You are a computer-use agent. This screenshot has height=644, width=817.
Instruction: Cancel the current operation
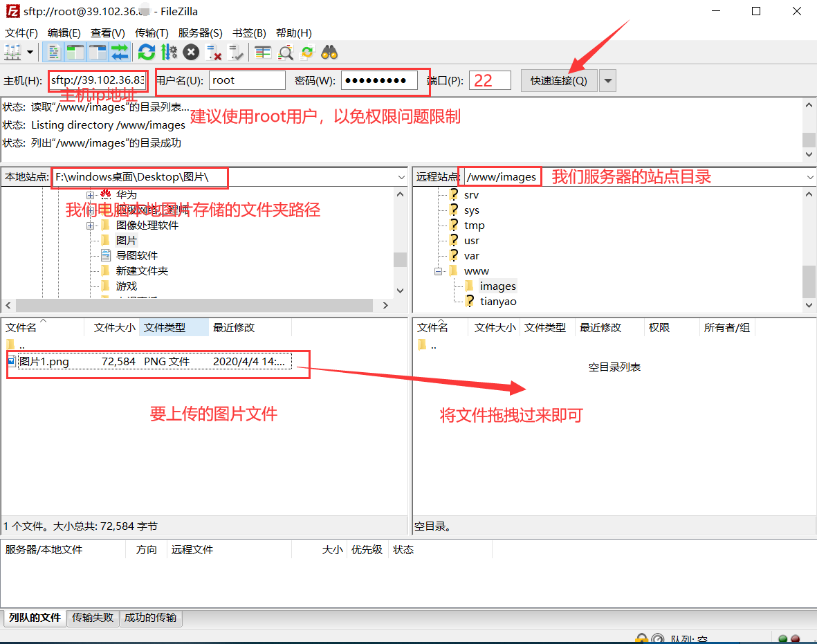coord(191,52)
